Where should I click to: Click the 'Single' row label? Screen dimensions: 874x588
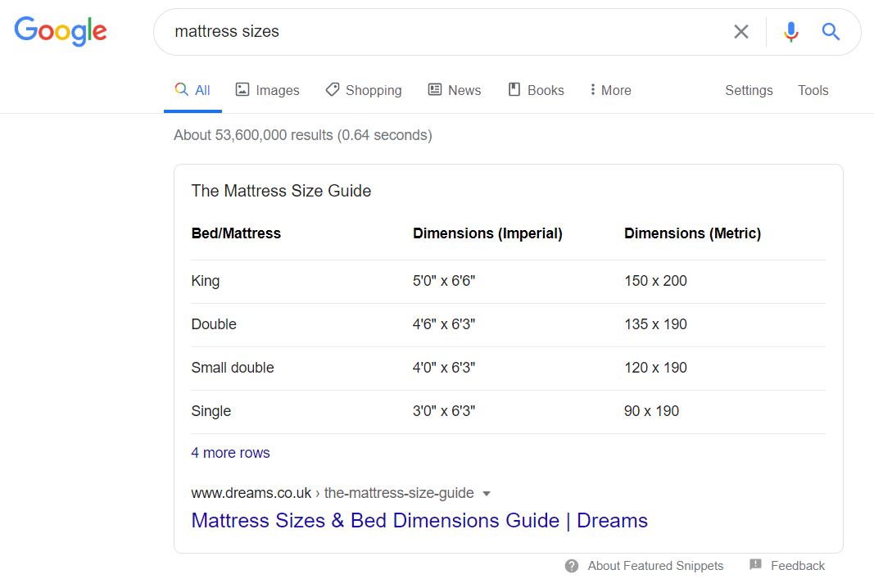(211, 411)
